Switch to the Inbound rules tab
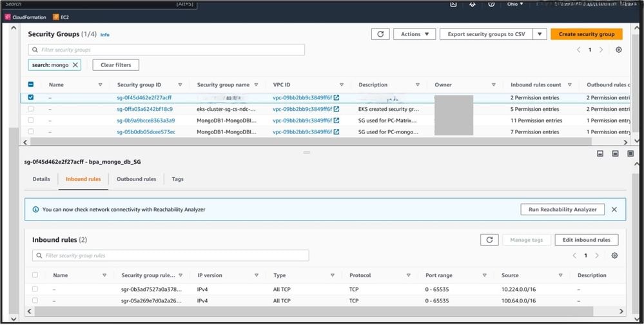 (x=83, y=179)
